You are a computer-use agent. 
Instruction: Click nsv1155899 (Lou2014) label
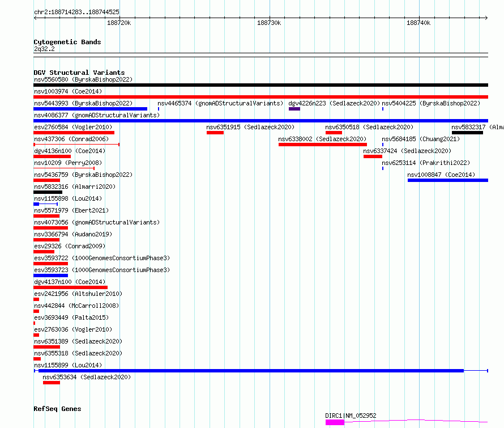point(68,365)
